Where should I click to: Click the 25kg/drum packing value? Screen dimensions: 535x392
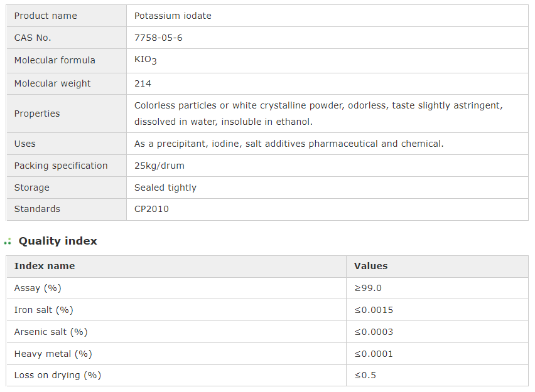159,166
